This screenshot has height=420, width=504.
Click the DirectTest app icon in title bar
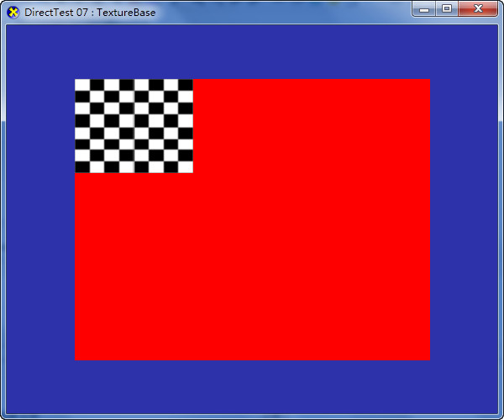pyautogui.click(x=13, y=13)
